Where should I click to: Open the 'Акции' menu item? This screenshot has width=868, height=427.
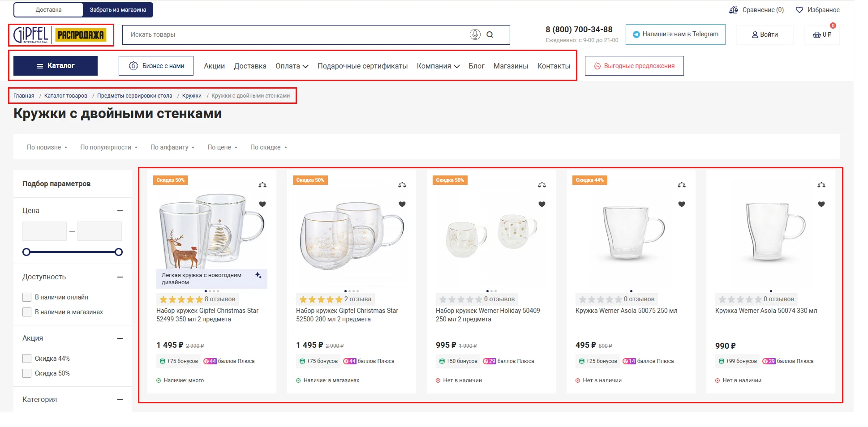coord(214,66)
